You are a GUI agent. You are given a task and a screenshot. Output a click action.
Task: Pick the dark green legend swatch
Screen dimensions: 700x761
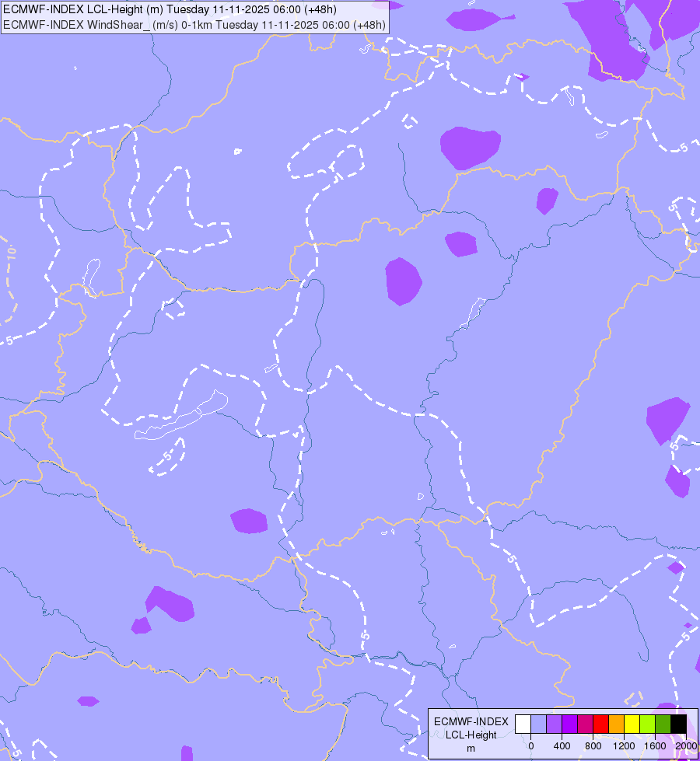pyautogui.click(x=663, y=724)
